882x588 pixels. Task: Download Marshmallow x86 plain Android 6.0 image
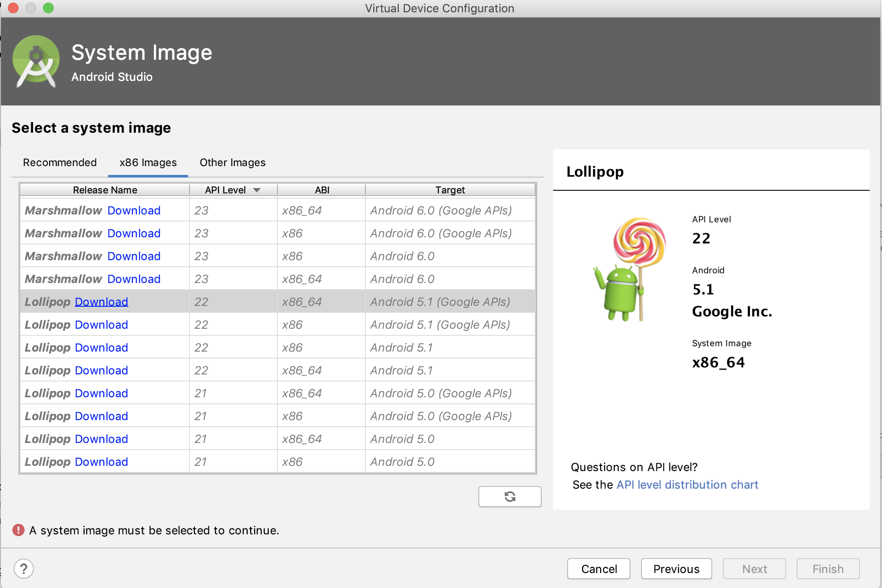coord(134,256)
